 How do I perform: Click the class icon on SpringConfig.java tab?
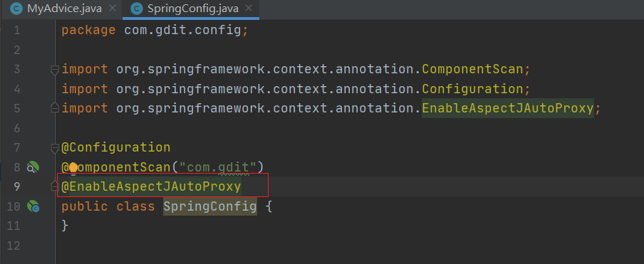click(137, 9)
